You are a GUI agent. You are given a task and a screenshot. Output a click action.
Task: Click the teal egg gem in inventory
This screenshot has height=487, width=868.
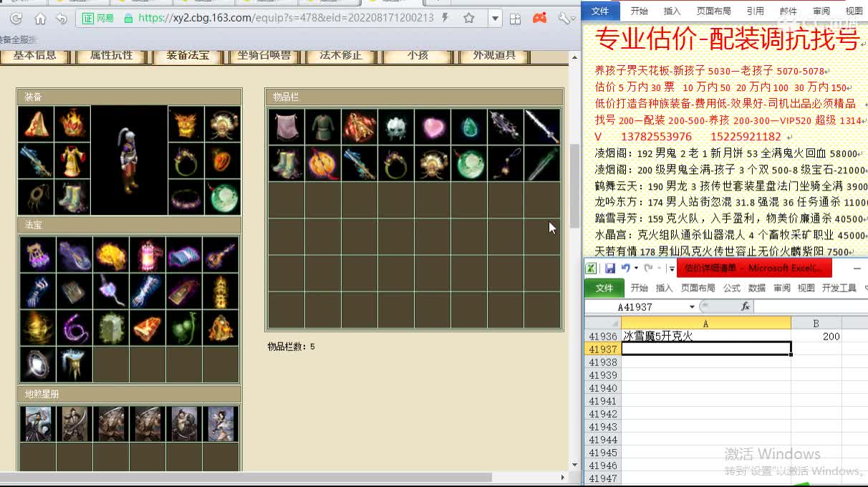pos(469,127)
